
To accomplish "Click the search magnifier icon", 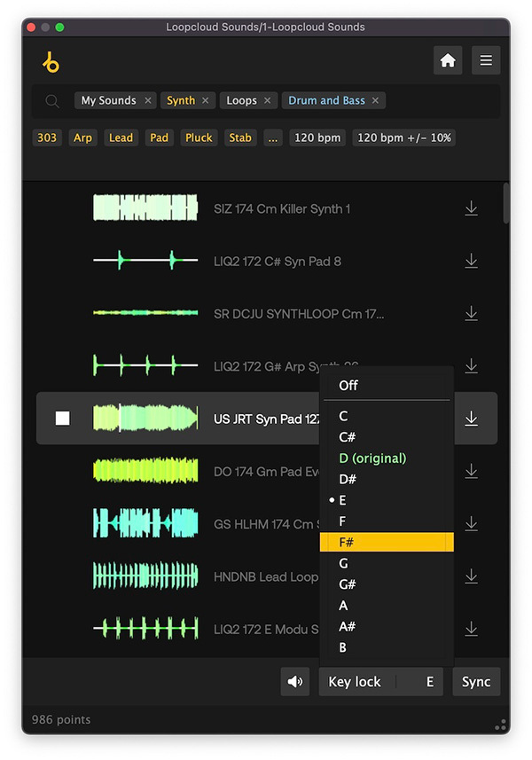I will tap(52, 101).
